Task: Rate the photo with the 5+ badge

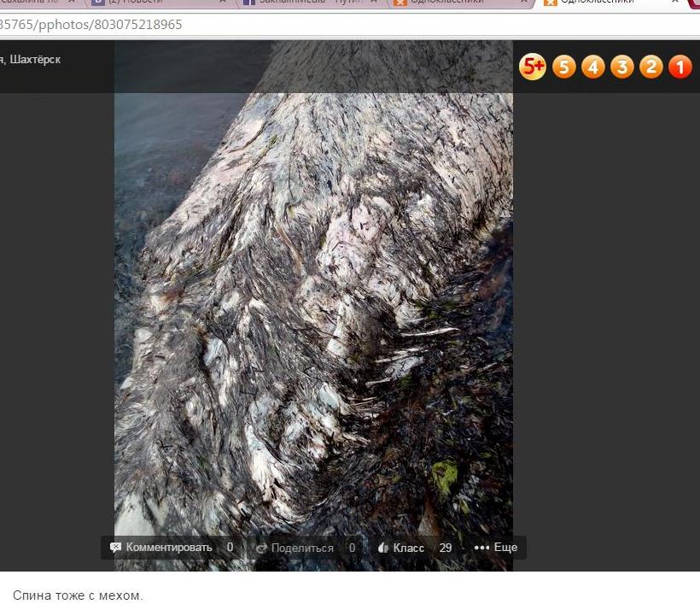Action: click(x=533, y=66)
